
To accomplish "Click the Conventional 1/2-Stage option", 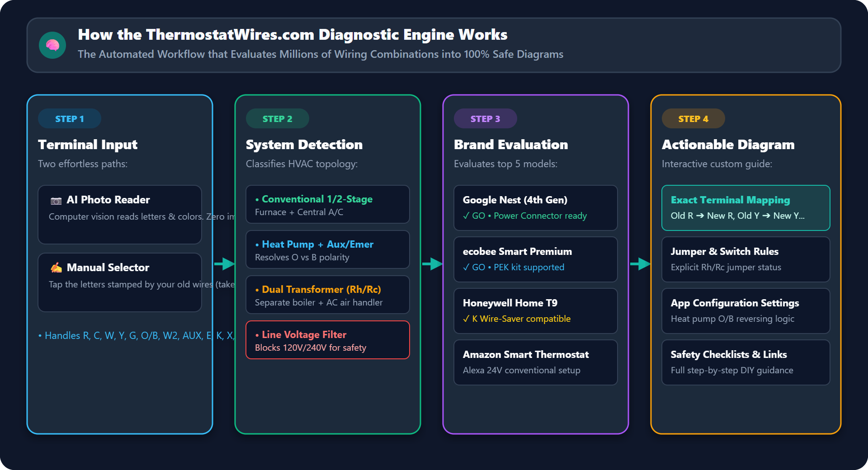I will pos(328,204).
